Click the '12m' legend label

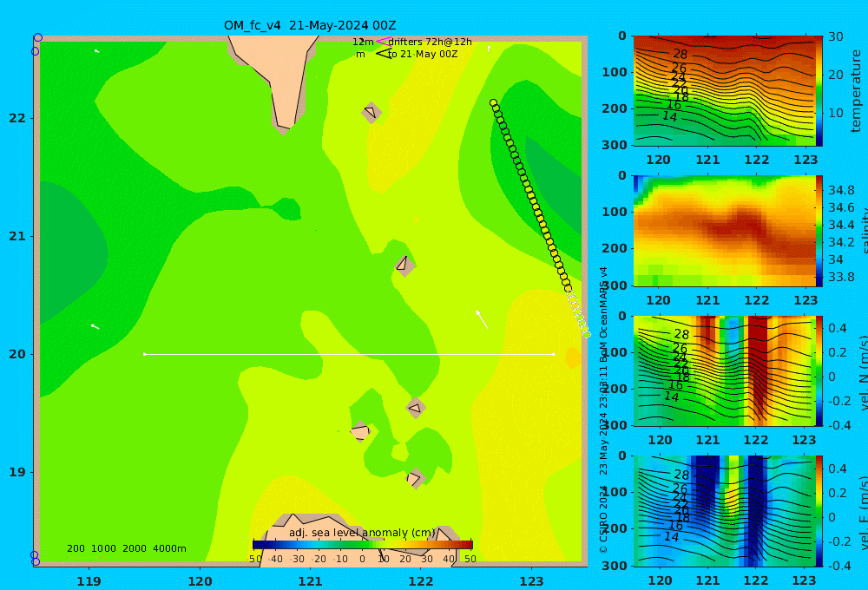[x=363, y=42]
